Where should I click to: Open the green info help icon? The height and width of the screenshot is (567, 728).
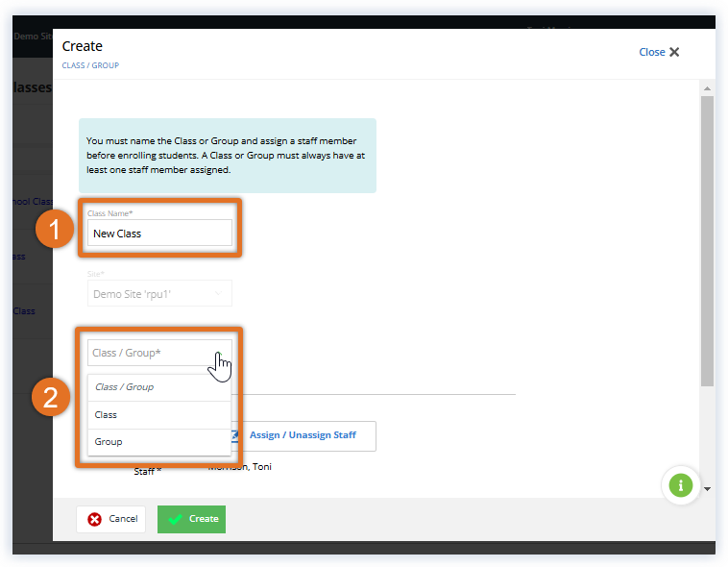tap(681, 485)
